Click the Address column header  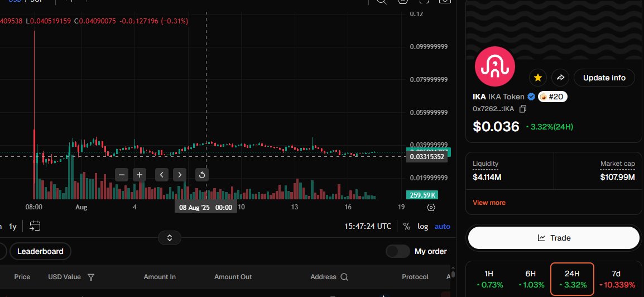coord(323,277)
